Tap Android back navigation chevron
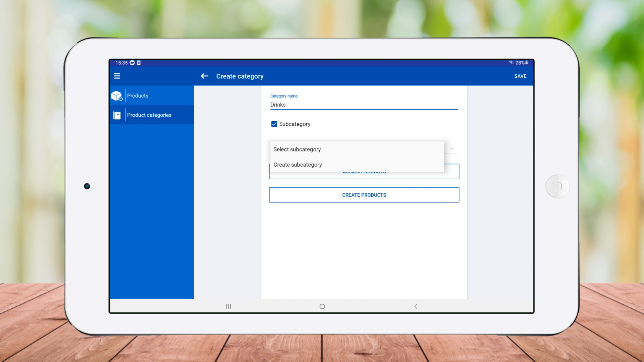This screenshot has width=644, height=362. pos(416,306)
